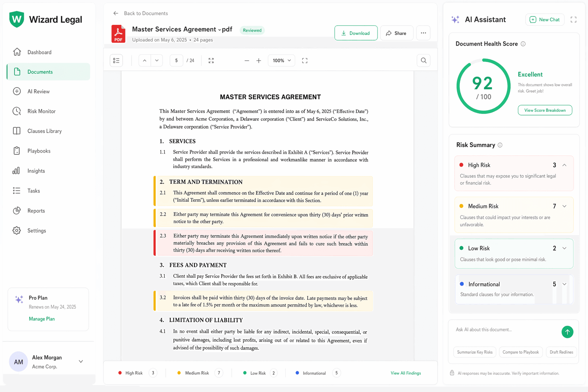Toggle the document outline panel icon
This screenshot has width=588, height=392.
click(116, 60)
